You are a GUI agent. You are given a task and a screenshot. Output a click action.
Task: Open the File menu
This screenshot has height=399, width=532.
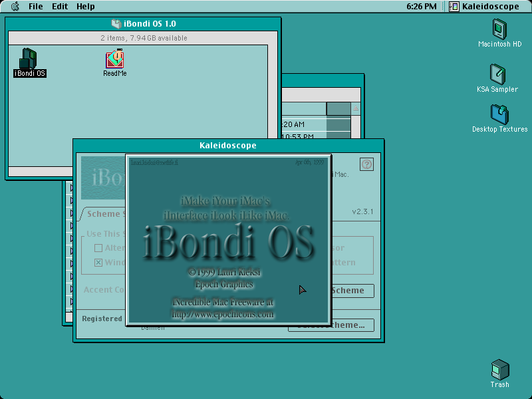click(36, 7)
